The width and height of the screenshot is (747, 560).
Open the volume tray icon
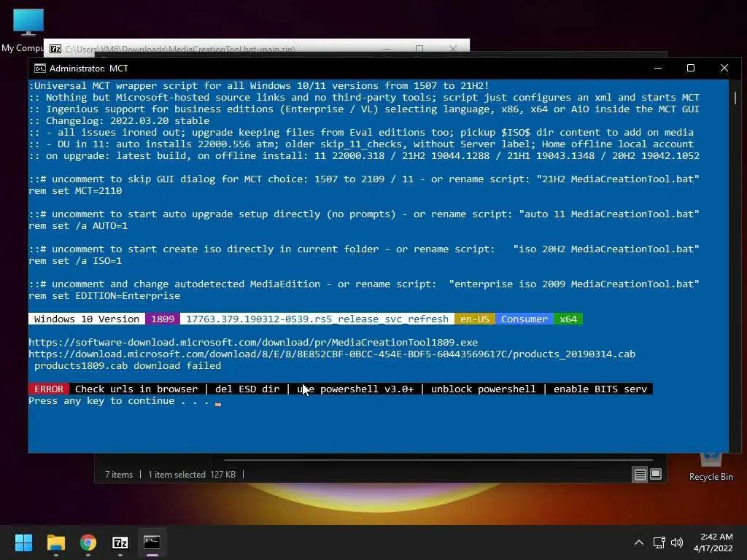coord(676,542)
